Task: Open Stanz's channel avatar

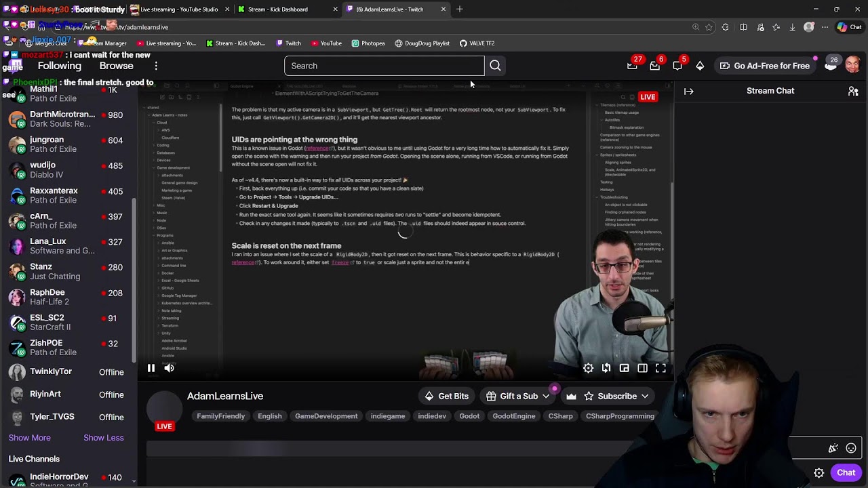Action: (x=18, y=271)
